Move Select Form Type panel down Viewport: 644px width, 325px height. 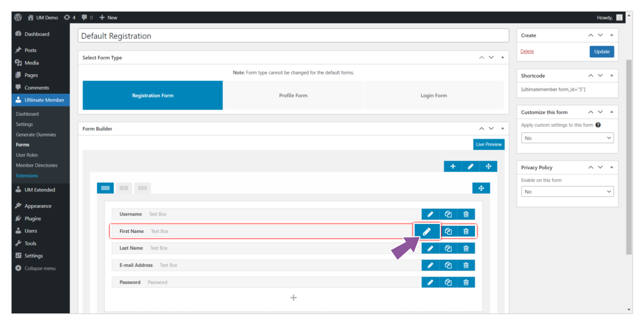491,58
